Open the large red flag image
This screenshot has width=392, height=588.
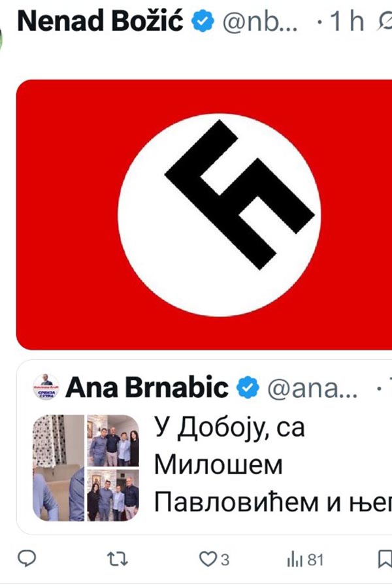[204, 214]
